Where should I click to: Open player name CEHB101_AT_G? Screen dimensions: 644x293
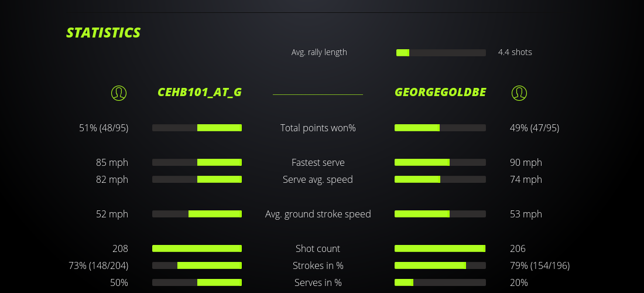coord(200,93)
